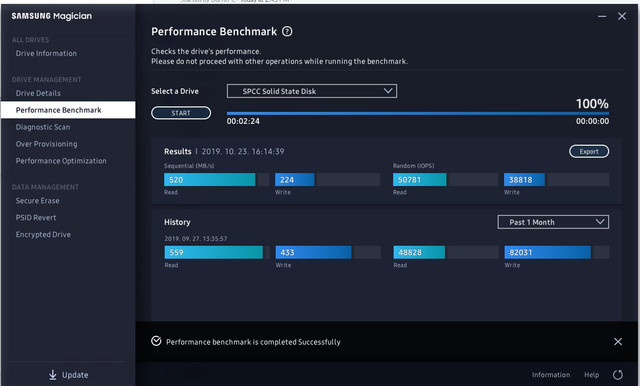Screen dimensions: 640x386
Task: Click the 100% progress label
Action: tap(592, 104)
